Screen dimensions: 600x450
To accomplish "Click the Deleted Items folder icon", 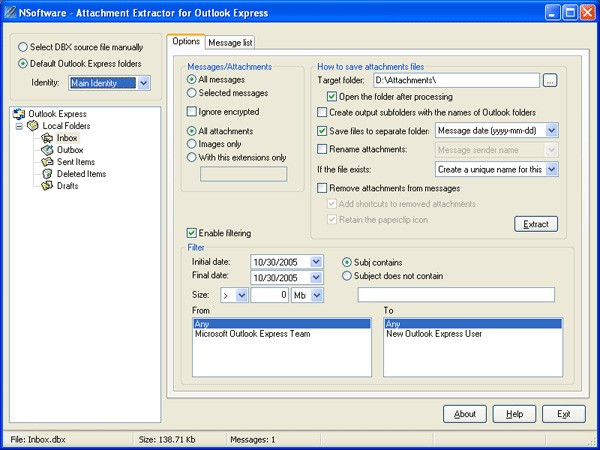I will point(47,174).
